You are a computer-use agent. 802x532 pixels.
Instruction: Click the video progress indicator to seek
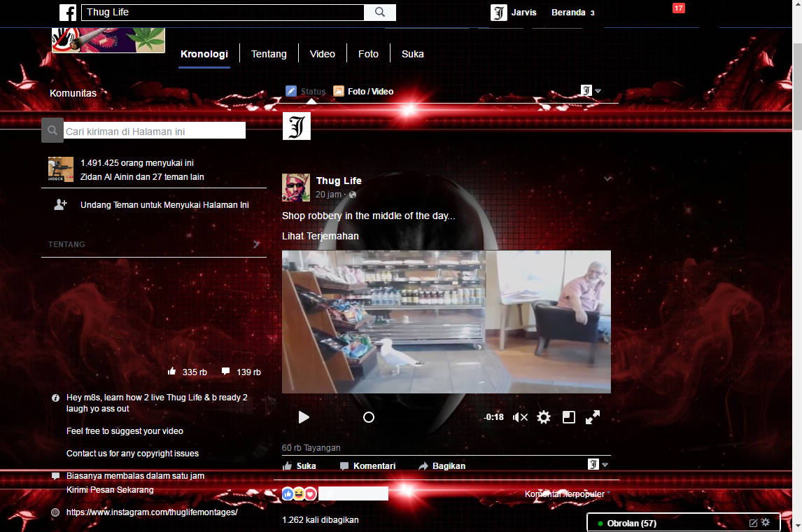368,416
